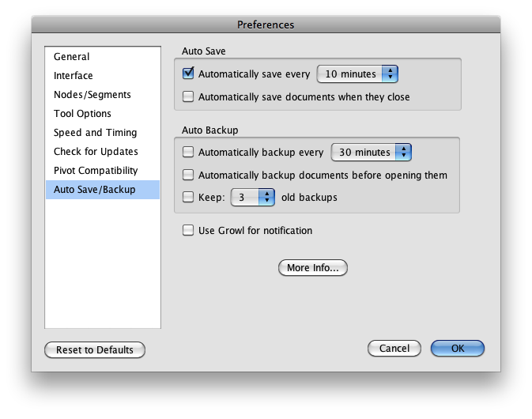The image size is (532, 419).
Task: Check Automatically backup documents before opening them
Action: click(188, 175)
